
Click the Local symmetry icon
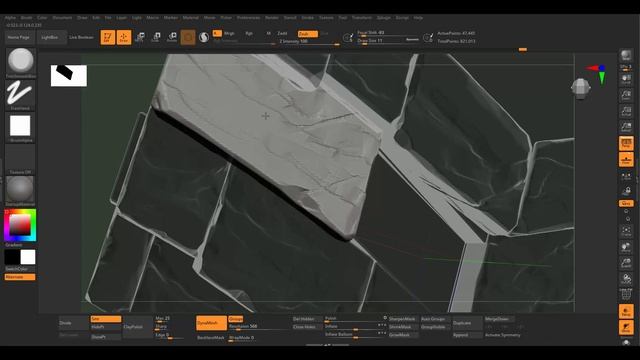[626, 176]
